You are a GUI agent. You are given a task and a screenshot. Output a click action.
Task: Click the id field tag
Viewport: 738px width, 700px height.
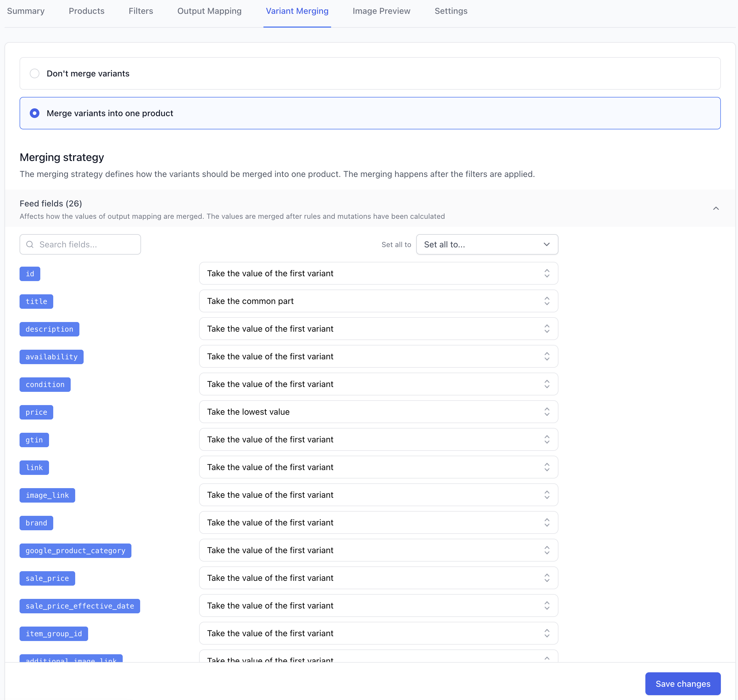click(30, 274)
